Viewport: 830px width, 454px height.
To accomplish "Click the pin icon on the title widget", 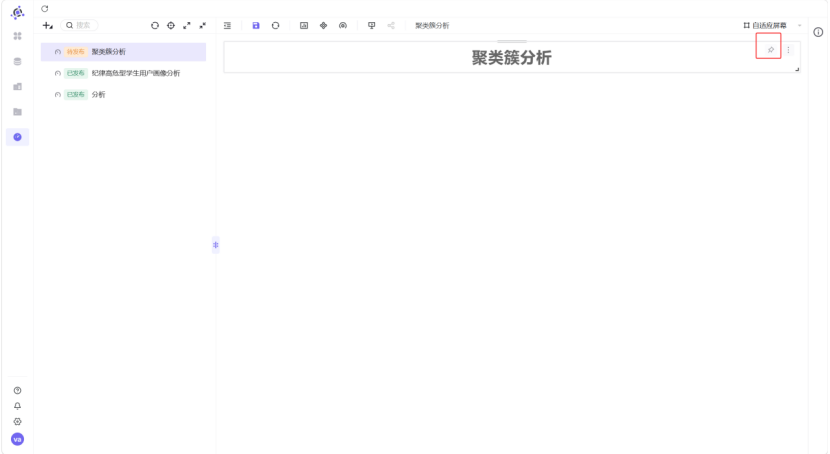I will (x=771, y=50).
